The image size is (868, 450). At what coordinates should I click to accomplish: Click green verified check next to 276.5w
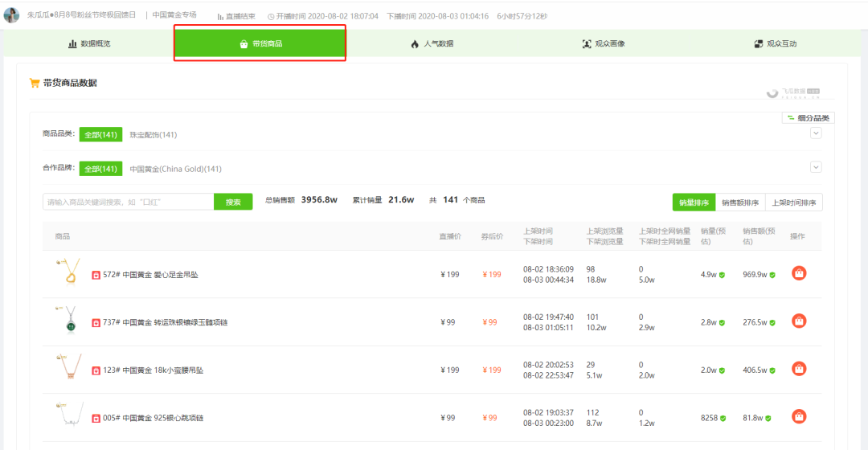tap(772, 323)
